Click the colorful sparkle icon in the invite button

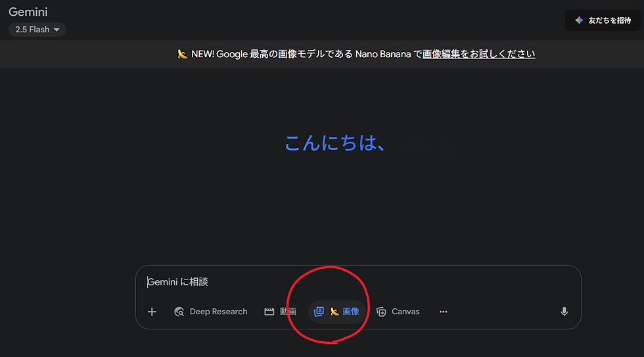coord(579,20)
